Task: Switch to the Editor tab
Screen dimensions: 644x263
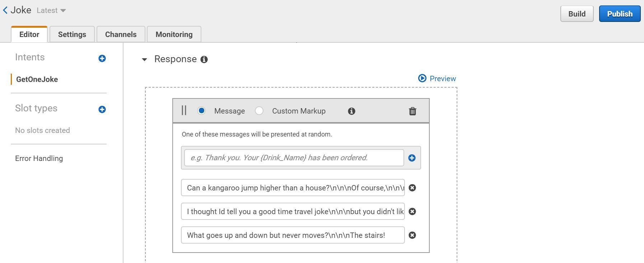Action: 29,34
